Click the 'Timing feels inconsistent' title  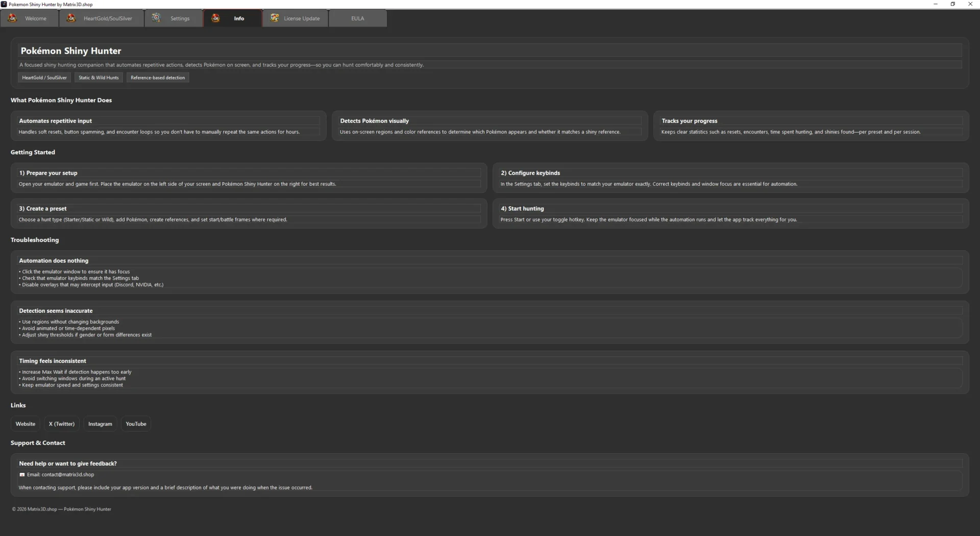coord(53,361)
